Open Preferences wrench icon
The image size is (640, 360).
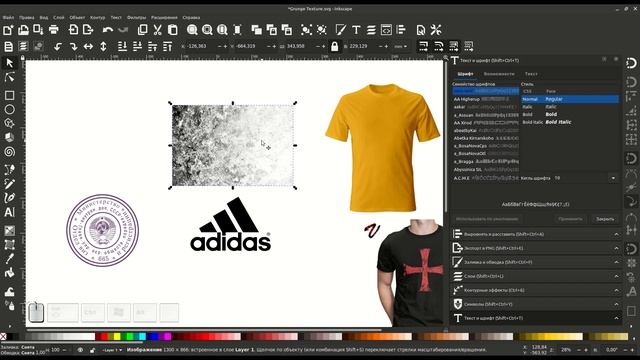click(x=436, y=30)
